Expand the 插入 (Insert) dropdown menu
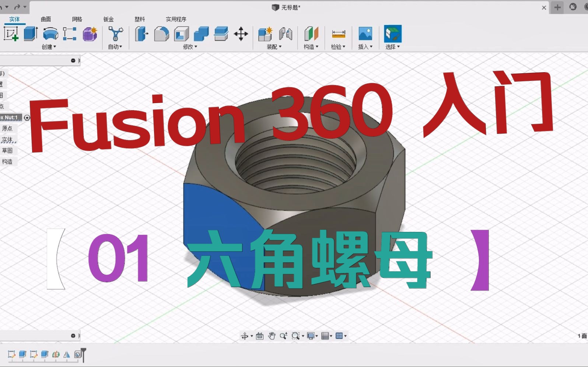The image size is (588, 367). pos(365,47)
